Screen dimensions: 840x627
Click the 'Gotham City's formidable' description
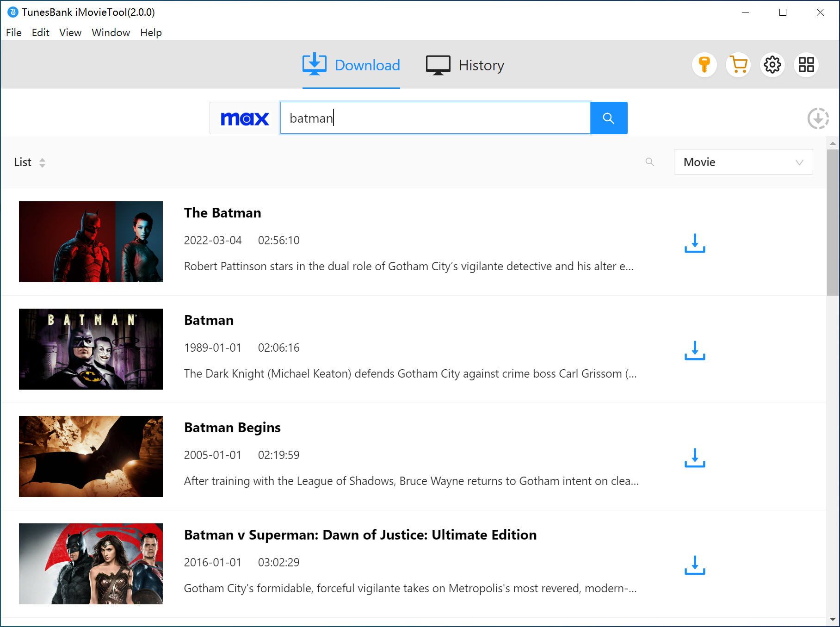tap(410, 588)
